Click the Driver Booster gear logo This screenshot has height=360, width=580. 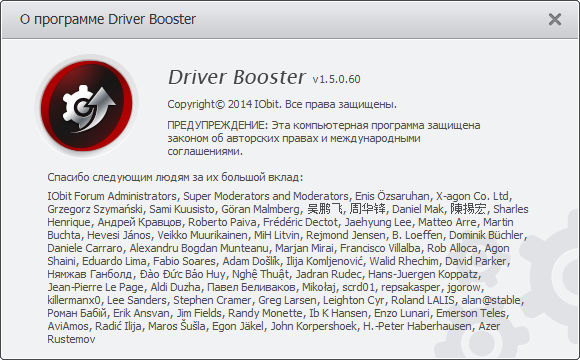click(x=86, y=106)
